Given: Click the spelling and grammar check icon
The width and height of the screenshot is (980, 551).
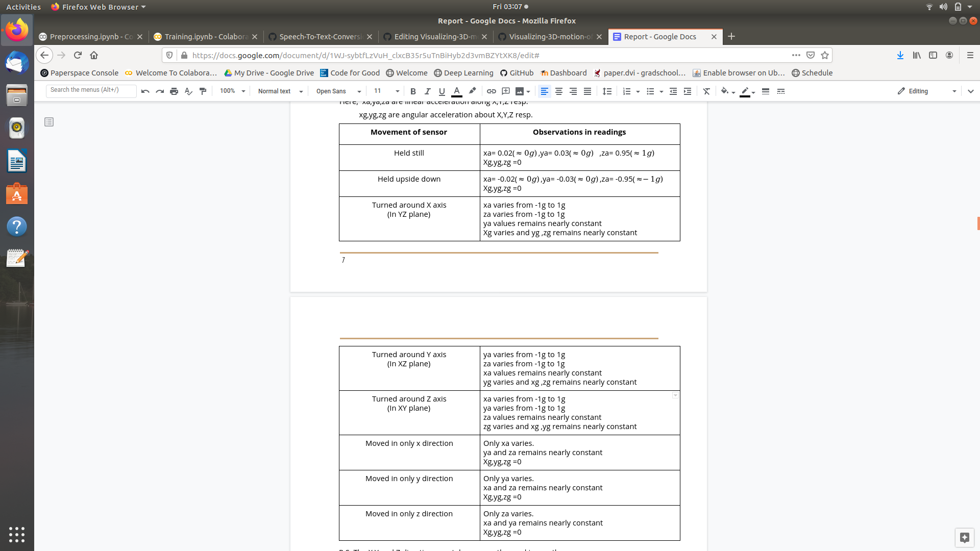Looking at the screenshot, I should (x=188, y=91).
